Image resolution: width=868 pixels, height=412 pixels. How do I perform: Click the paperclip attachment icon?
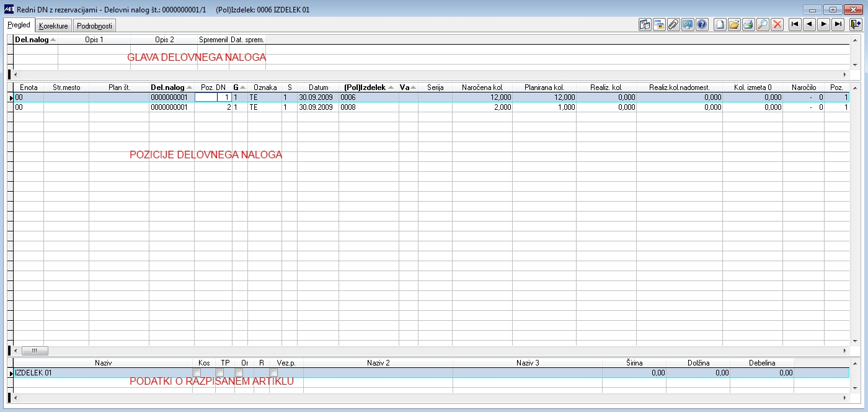pos(673,25)
